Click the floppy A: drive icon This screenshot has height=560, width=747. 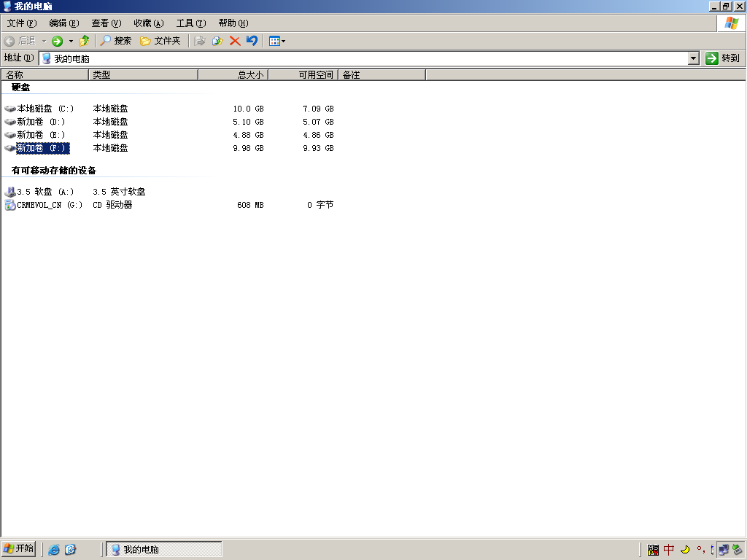point(10,192)
